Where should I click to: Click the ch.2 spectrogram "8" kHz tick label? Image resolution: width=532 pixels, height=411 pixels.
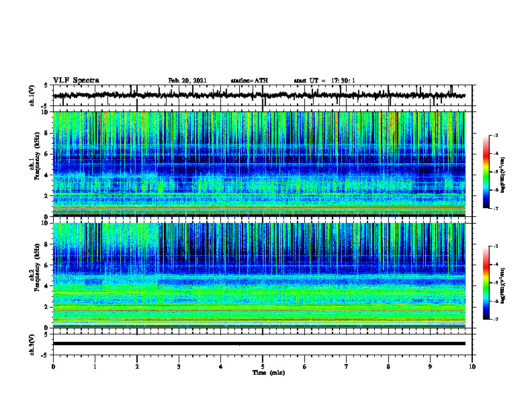[x=47, y=244]
